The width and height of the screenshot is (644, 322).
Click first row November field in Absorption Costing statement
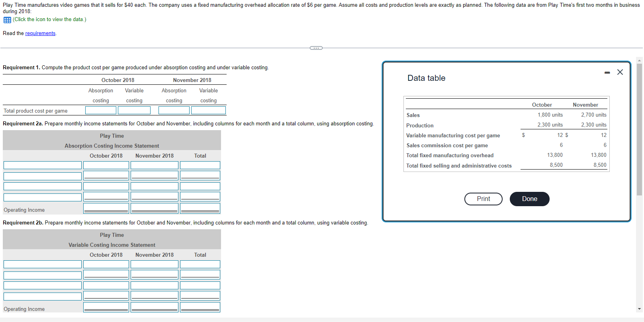click(155, 165)
